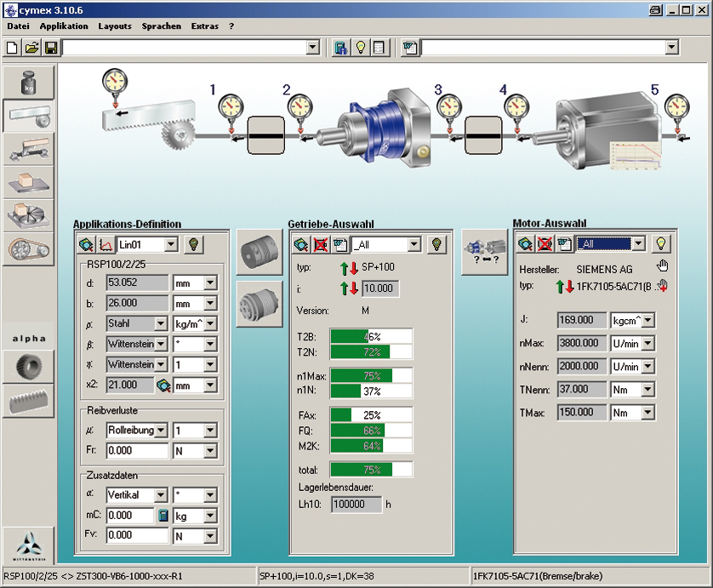Click the hand icon next to SIEMENS AG
The width and height of the screenshot is (713, 588).
point(663,266)
